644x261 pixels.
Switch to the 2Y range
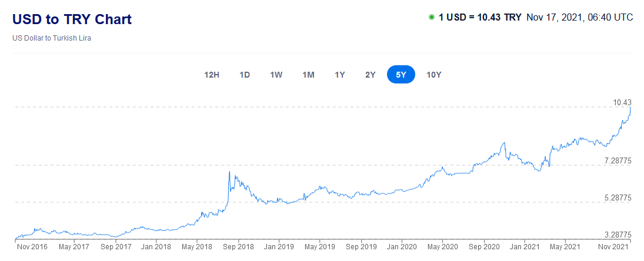click(x=370, y=75)
